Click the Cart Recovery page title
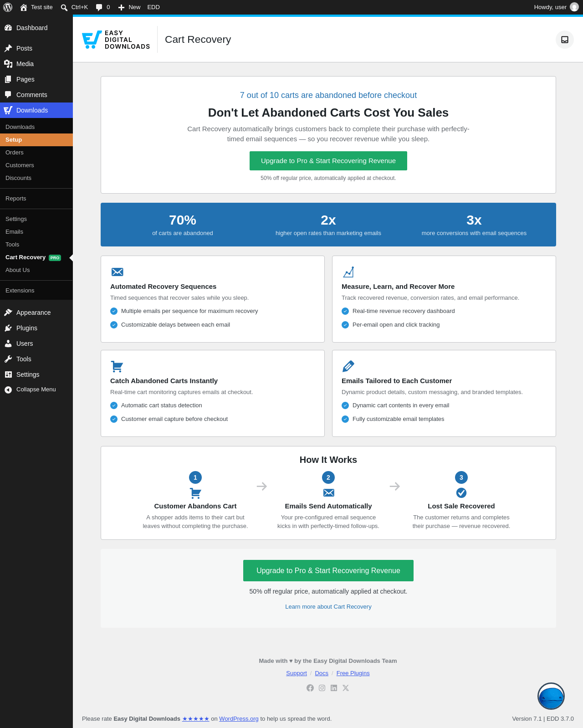The width and height of the screenshot is (583, 728). [x=198, y=40]
